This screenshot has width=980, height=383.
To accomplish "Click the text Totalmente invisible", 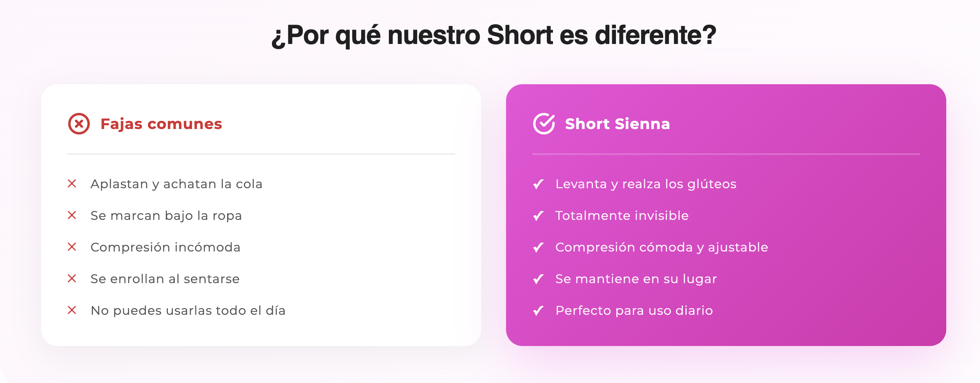I will 622,216.
